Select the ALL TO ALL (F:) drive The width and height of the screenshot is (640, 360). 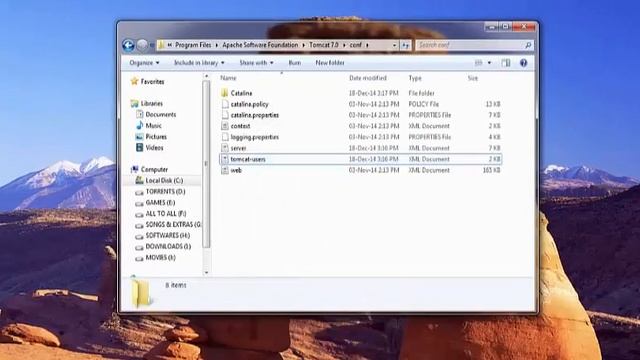166,213
